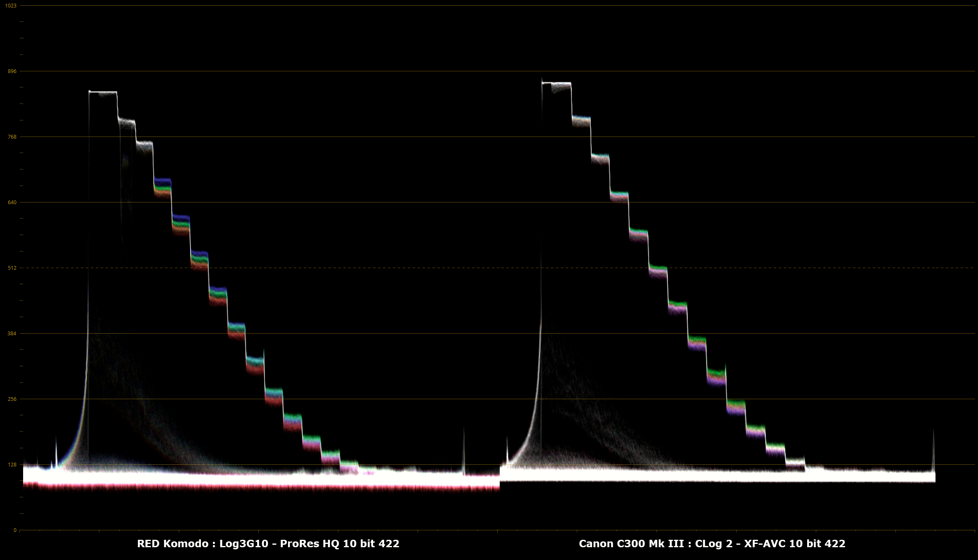Click the 896 scale label
Screen dimensions: 978x560
[12, 71]
